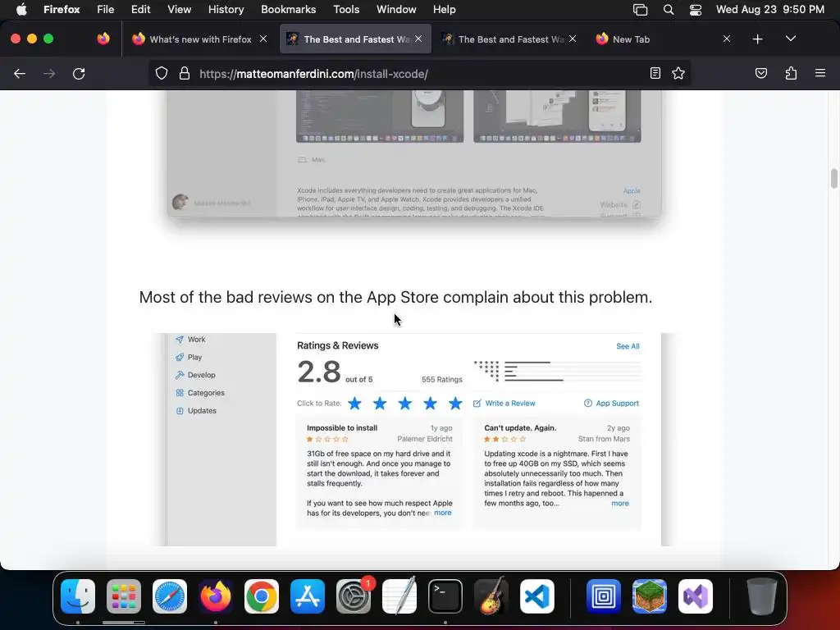Open the View menu
Image resolution: width=840 pixels, height=630 pixels.
click(x=179, y=10)
